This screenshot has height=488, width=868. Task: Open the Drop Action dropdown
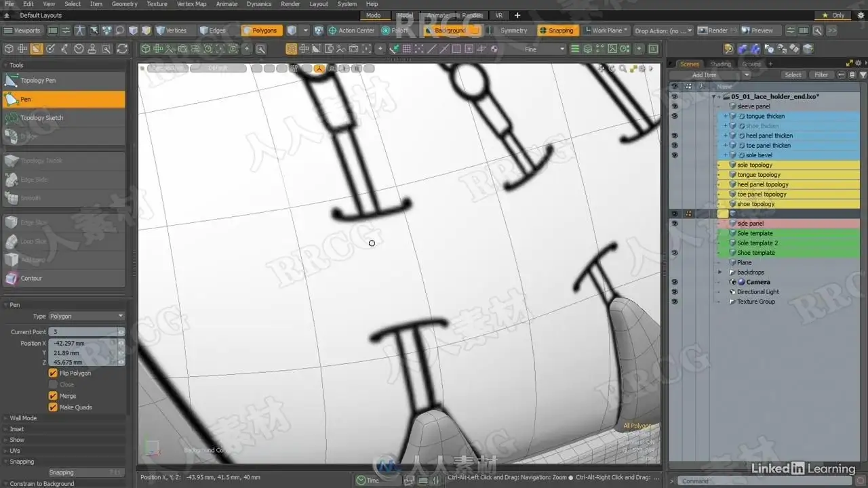pyautogui.click(x=664, y=30)
